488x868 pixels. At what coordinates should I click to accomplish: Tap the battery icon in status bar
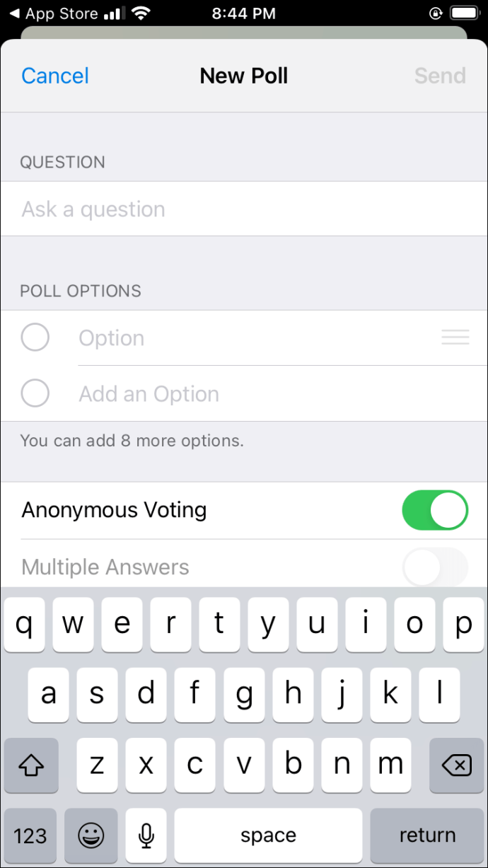(x=465, y=13)
